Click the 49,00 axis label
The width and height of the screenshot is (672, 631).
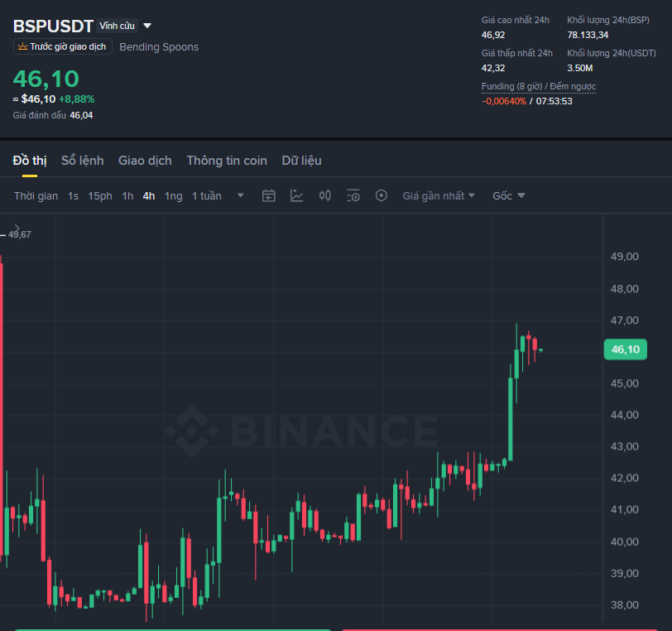625,257
